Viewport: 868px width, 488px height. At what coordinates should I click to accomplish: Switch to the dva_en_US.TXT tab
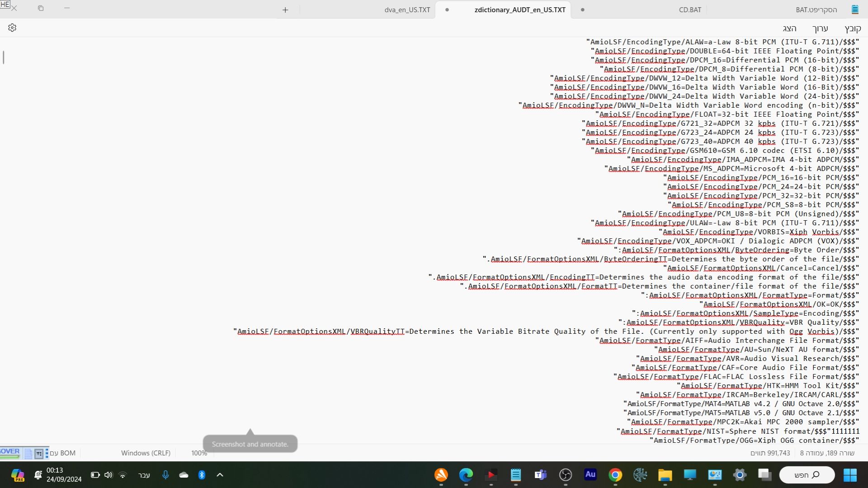click(x=407, y=10)
